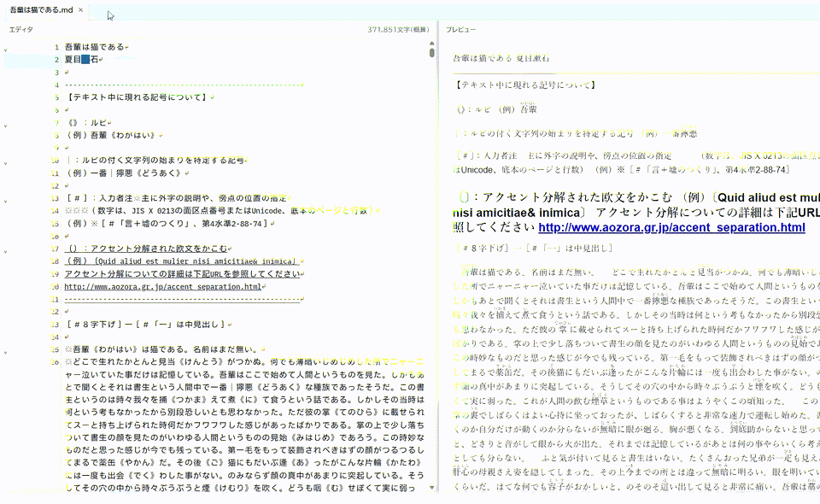
Task: Collapse the fold chevron beside editor line 25
Action: pos(6,353)
